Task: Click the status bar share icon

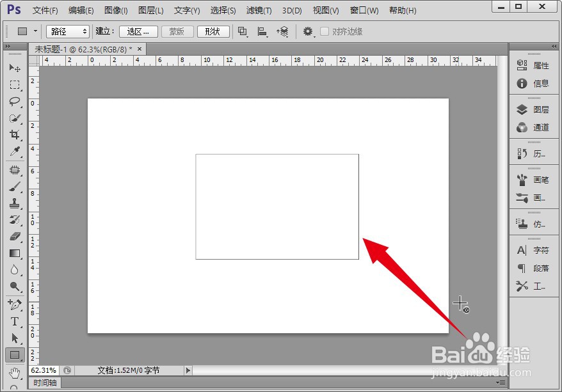Action: (x=67, y=370)
